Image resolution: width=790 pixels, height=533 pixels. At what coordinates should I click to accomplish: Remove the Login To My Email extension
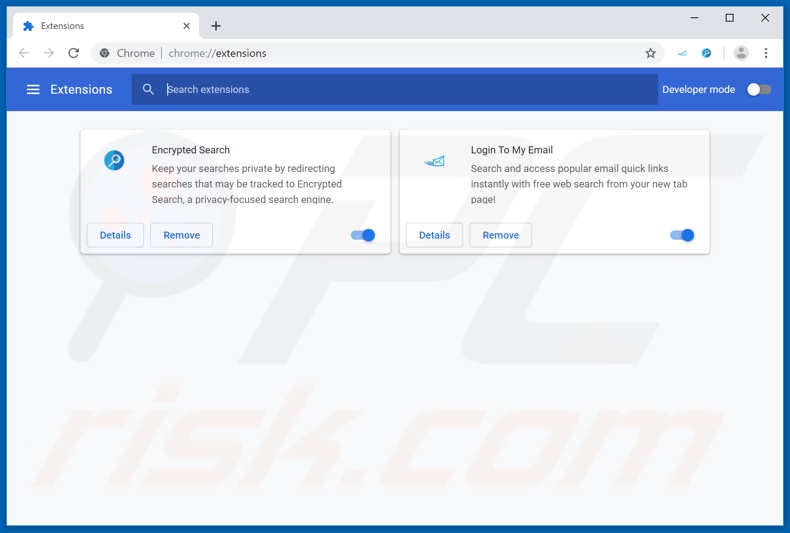click(x=501, y=235)
